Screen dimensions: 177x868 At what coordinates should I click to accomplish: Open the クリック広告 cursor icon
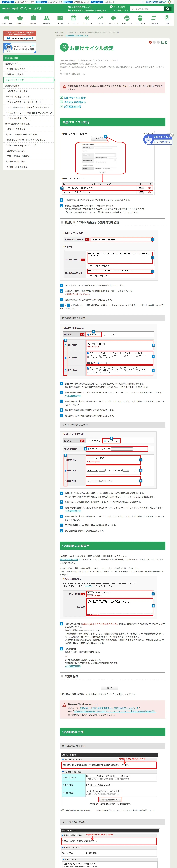[140, 18]
